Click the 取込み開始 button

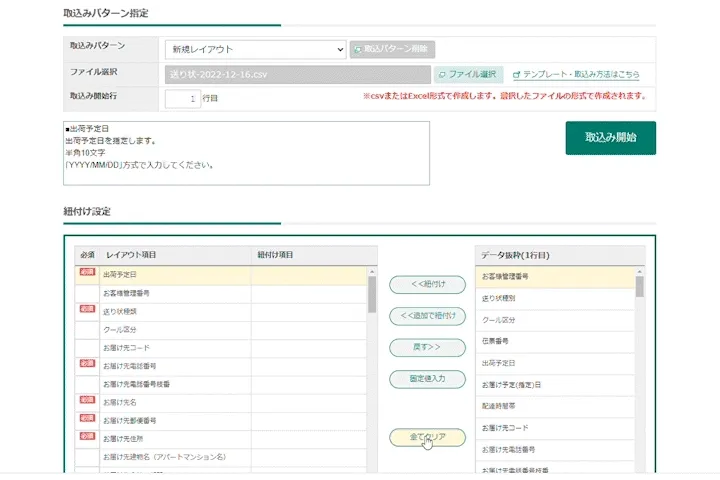click(x=611, y=138)
